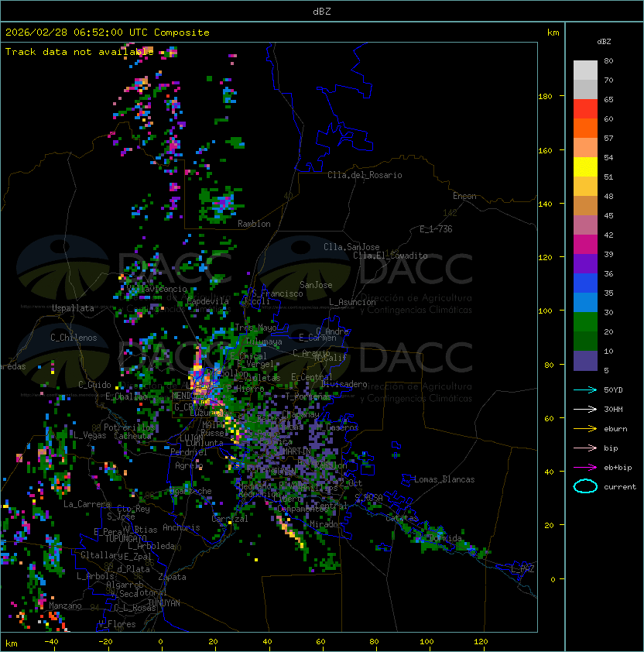The height and width of the screenshot is (652, 644).
Task: Click the timestamp '2026/02/28 06:52:00 UTC Composite'
Action: coord(108,33)
